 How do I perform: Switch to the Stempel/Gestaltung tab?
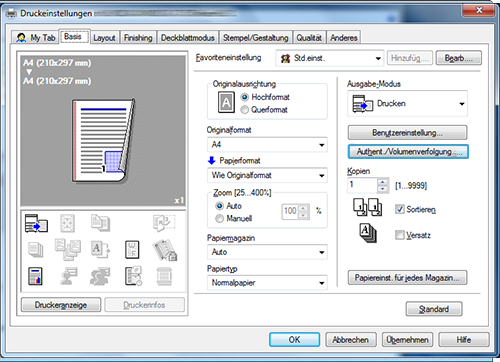click(x=256, y=38)
